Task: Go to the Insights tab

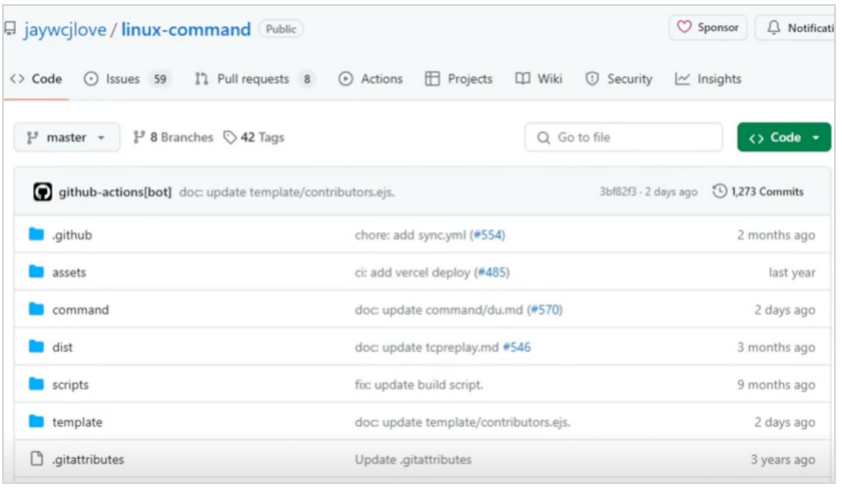Action: 708,79
